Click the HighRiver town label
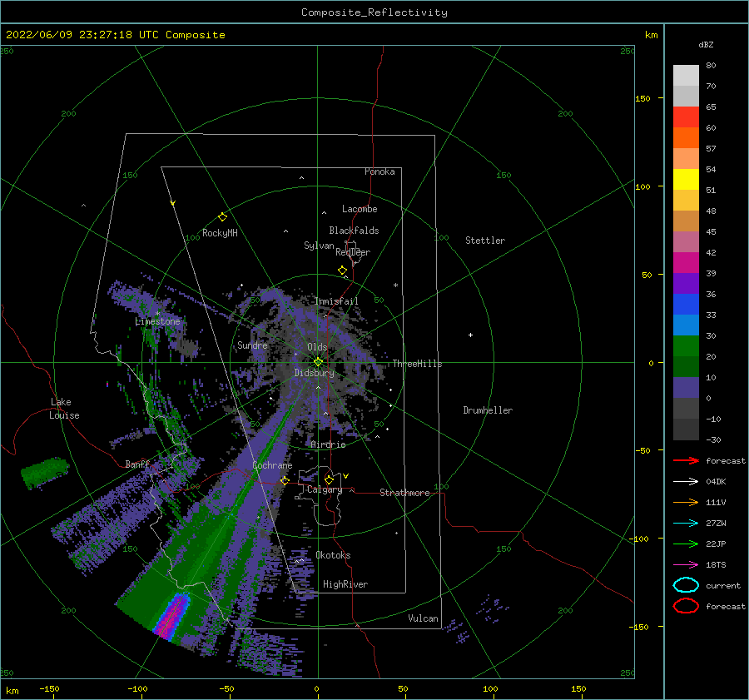The width and height of the screenshot is (749, 700). point(345,584)
